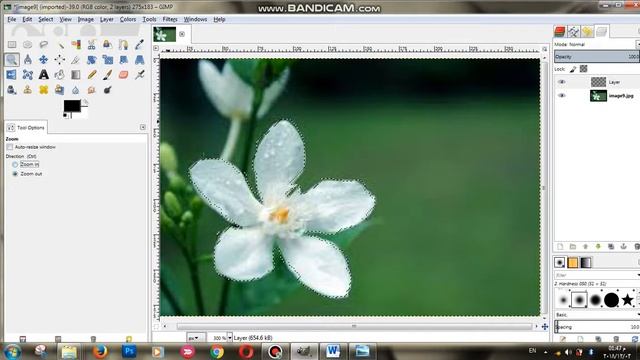Image resolution: width=640 pixels, height=360 pixels.
Task: Select the Foreground Select tool
Action: (x=107, y=44)
